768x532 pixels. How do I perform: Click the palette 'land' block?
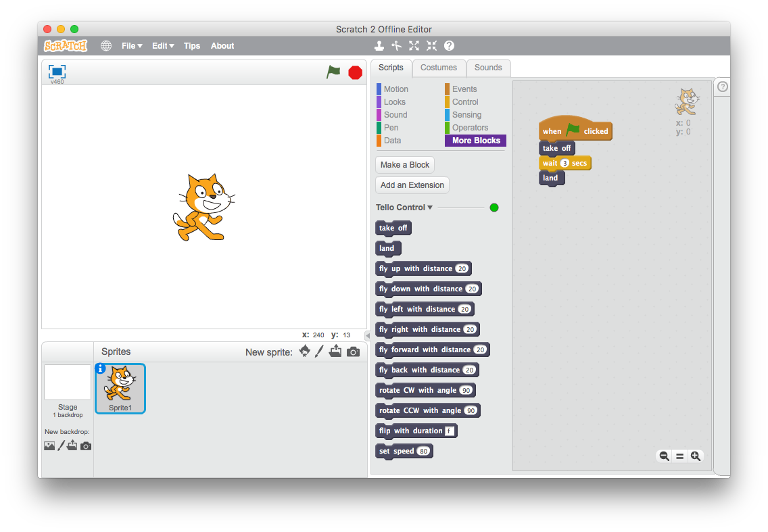point(388,248)
